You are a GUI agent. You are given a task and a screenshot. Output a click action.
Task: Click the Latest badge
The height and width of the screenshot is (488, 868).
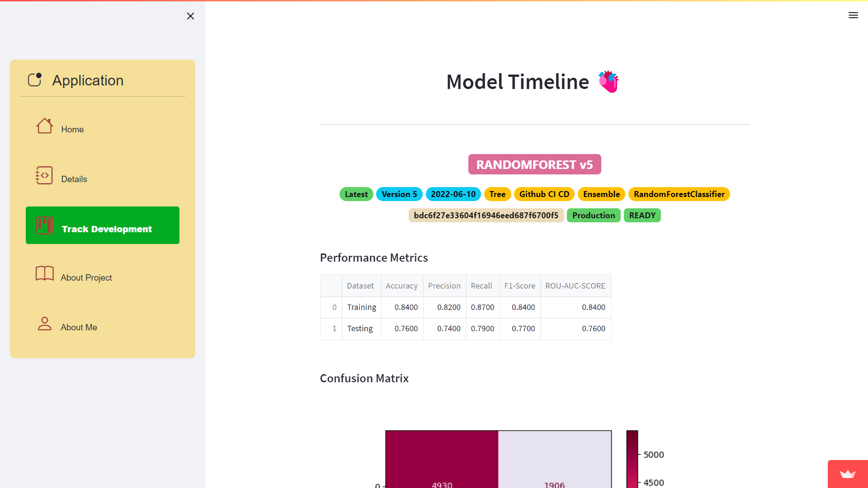356,194
